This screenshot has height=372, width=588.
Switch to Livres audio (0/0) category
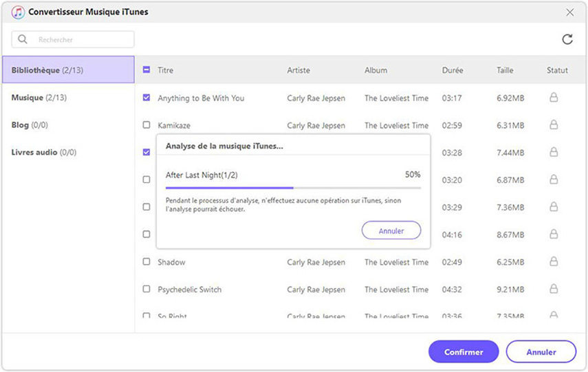pos(68,152)
